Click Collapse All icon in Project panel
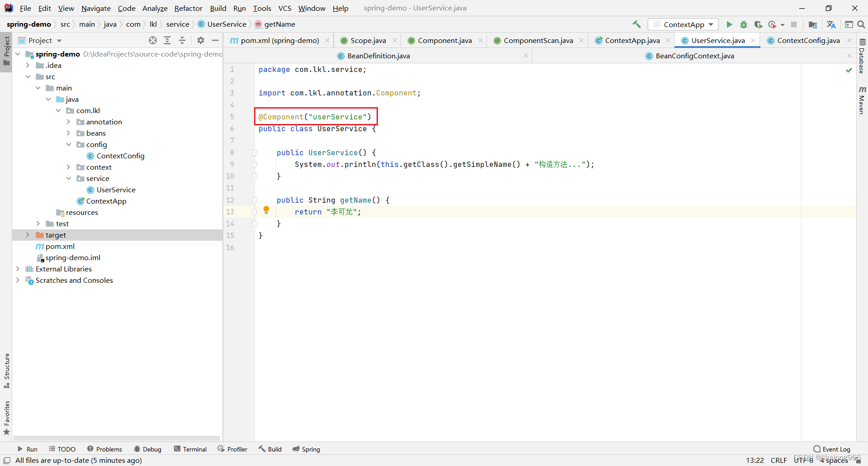 tap(182, 40)
